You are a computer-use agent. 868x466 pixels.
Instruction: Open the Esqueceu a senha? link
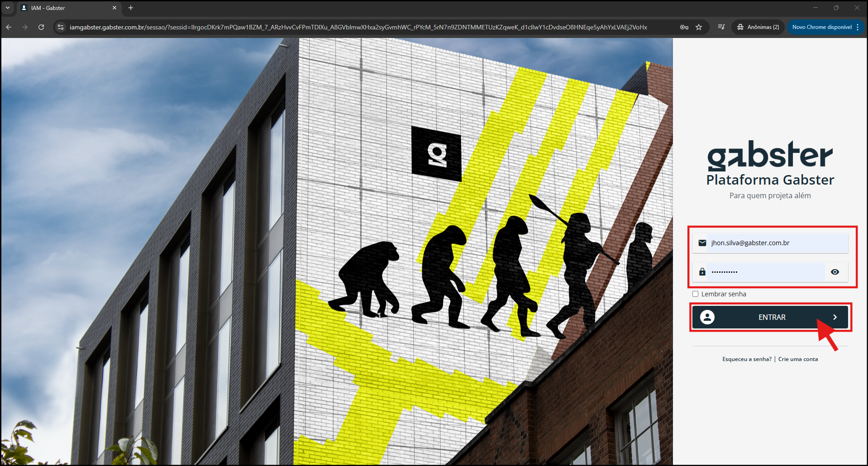click(x=747, y=359)
